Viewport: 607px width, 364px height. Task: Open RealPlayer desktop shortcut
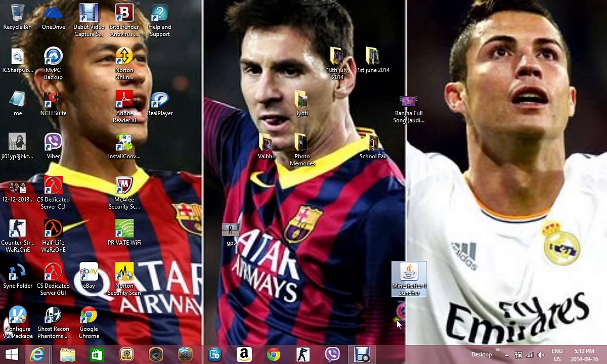tap(160, 104)
